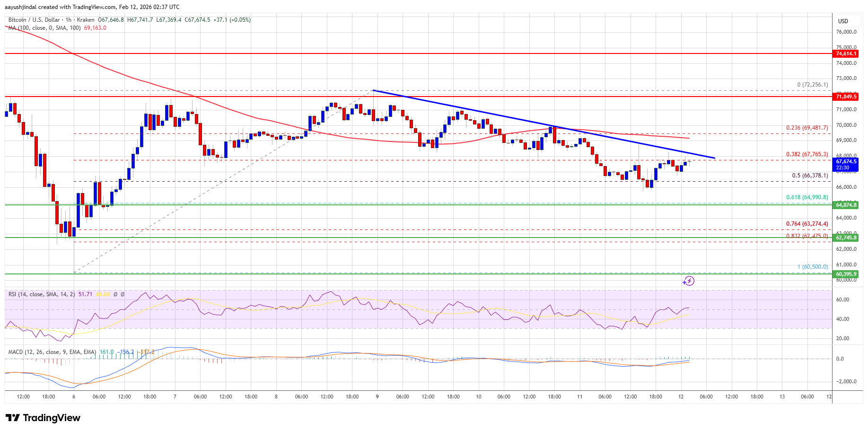The width and height of the screenshot is (868, 432).
Task: Click the TradingView logo icon
Action: coord(13,418)
